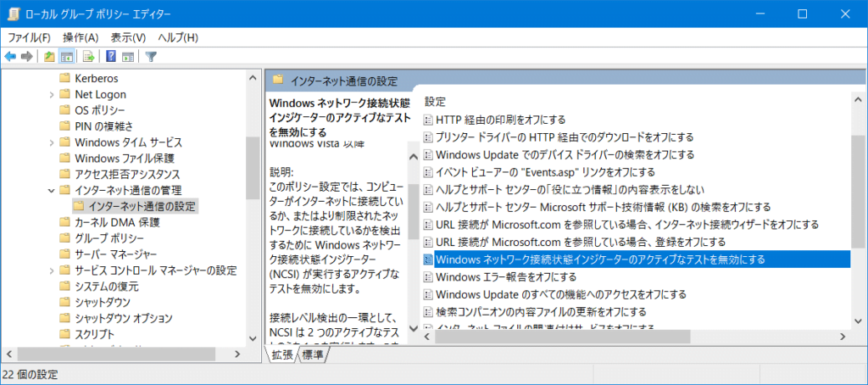Viewport: 868px width, 385px height.
Task: Open the 操作(A) menu
Action: (x=81, y=37)
